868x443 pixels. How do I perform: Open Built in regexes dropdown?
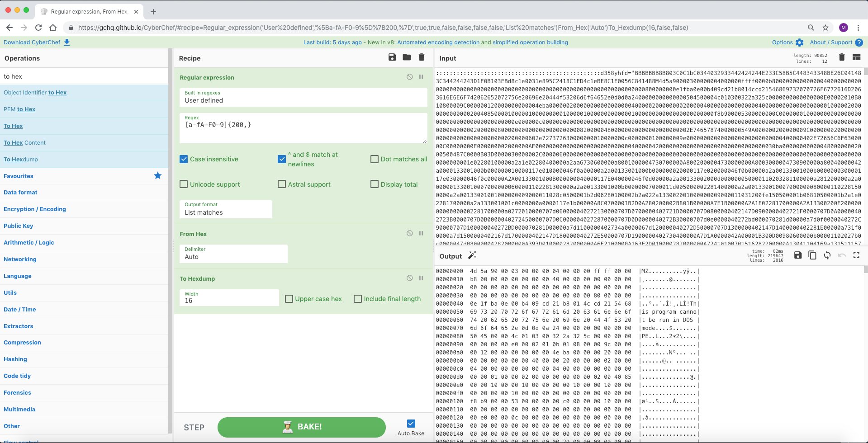[x=304, y=97]
